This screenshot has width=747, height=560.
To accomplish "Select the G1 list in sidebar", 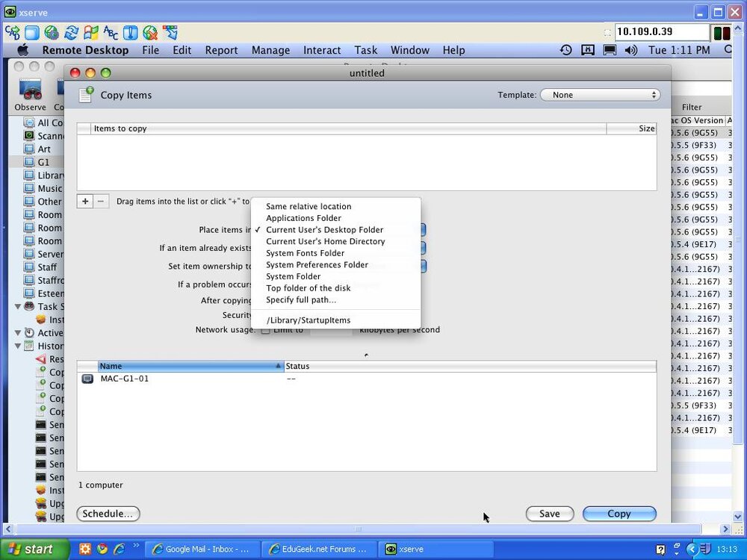I will [x=37, y=162].
